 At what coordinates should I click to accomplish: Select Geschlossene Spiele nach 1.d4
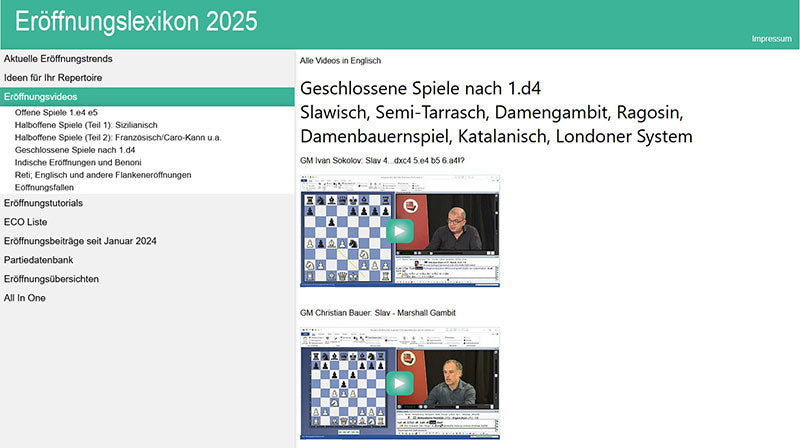click(x=75, y=150)
